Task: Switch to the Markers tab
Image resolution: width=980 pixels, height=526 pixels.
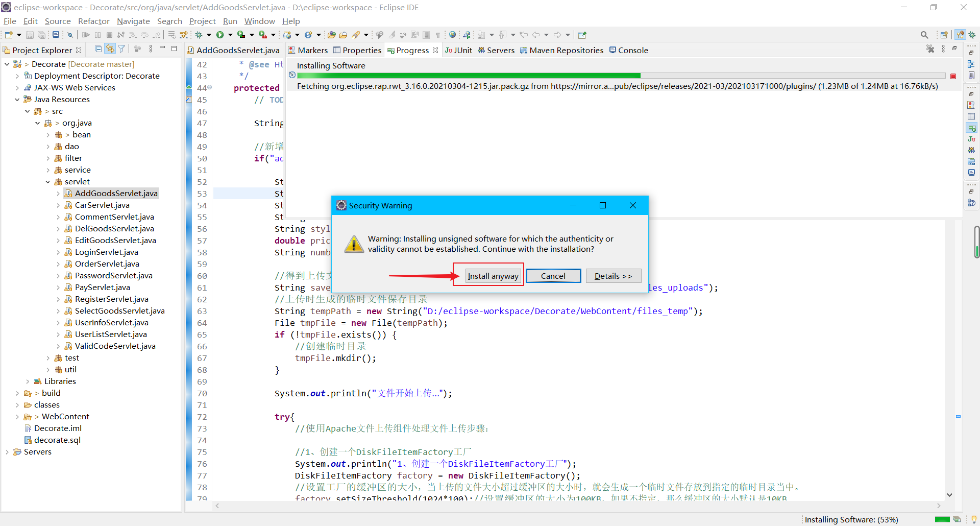Action: (x=308, y=50)
